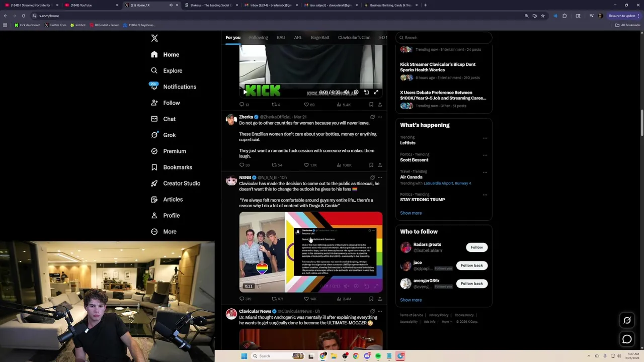This screenshot has width=644, height=362.
Task: Open Spotify from the taskbar
Action: (378, 356)
